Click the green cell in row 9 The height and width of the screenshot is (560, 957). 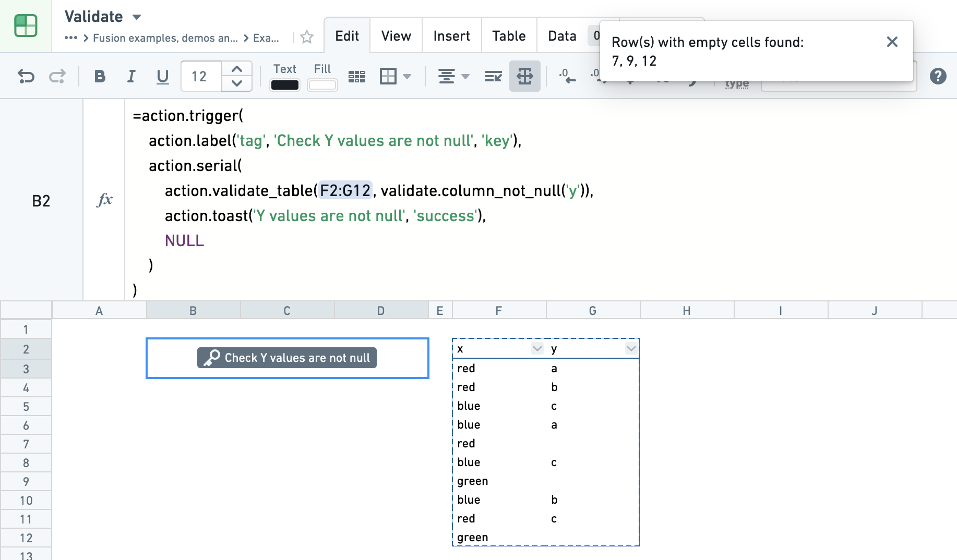click(499, 481)
